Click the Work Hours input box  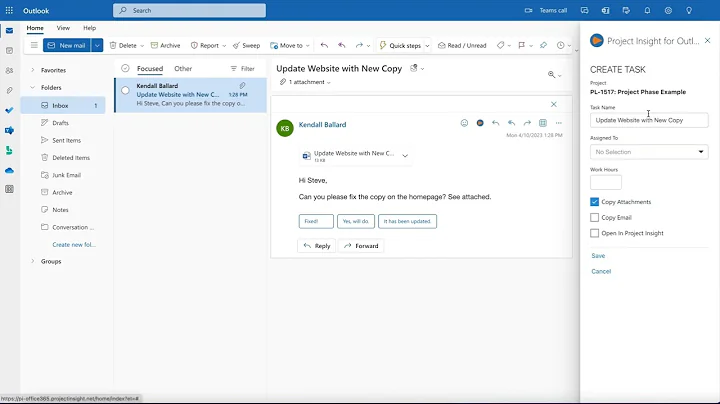(606, 182)
